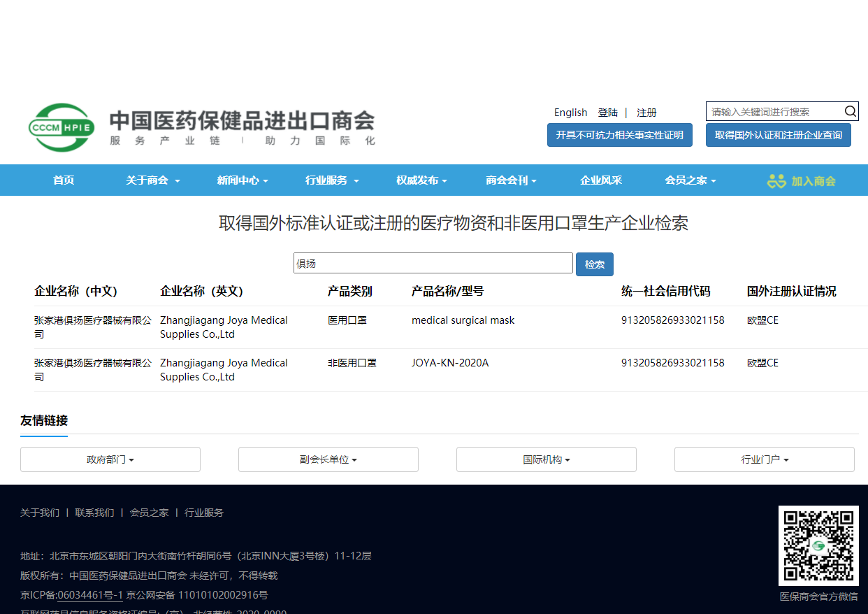
Task: Click product name 'medical surgical mask'
Action: (463, 320)
